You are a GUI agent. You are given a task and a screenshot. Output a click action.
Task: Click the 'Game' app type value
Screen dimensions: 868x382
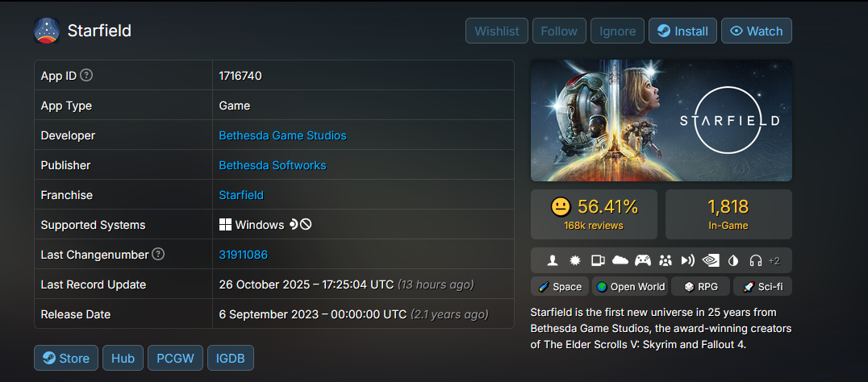(235, 106)
